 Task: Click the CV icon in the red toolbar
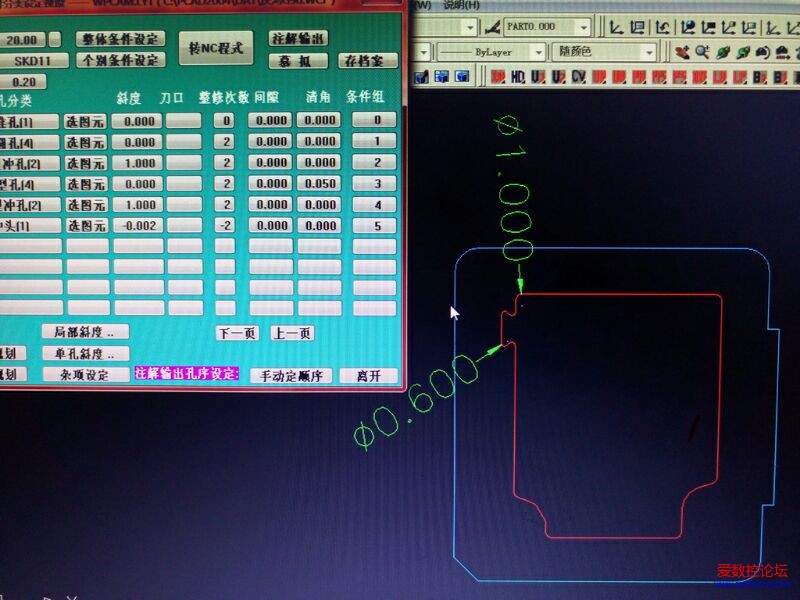[578, 77]
